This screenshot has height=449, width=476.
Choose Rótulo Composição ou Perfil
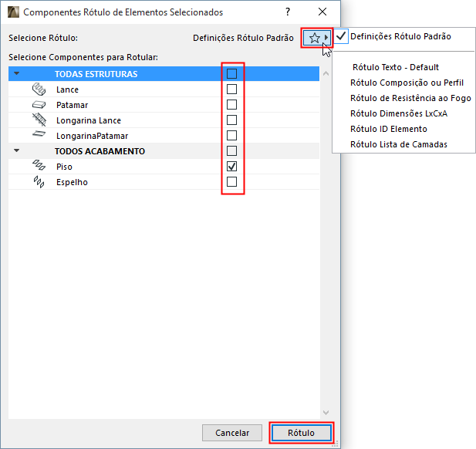click(407, 83)
